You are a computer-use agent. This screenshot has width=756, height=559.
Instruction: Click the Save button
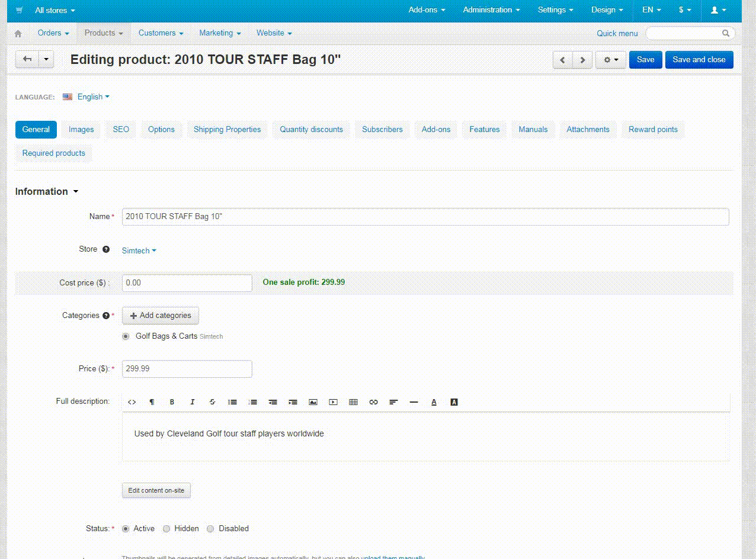(x=646, y=60)
